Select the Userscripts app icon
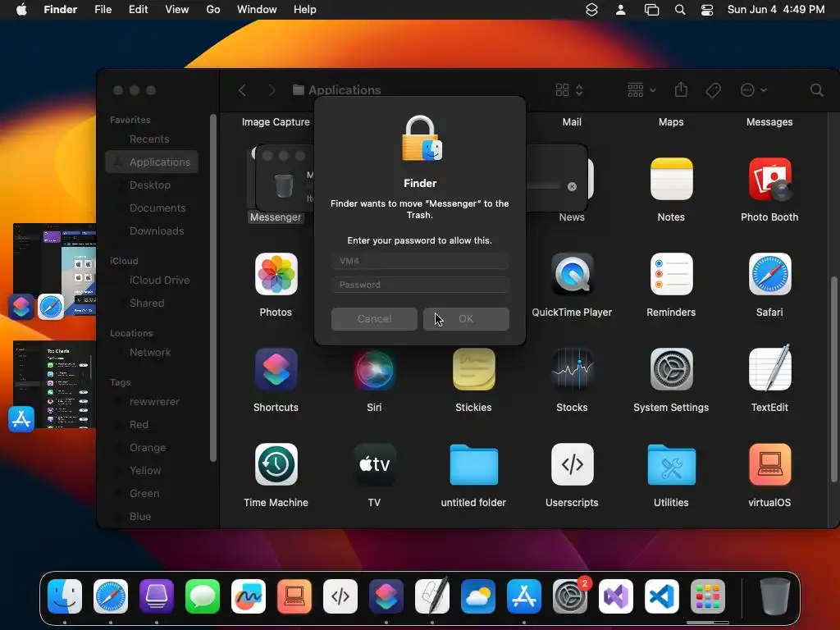This screenshot has width=840, height=630. (x=572, y=464)
